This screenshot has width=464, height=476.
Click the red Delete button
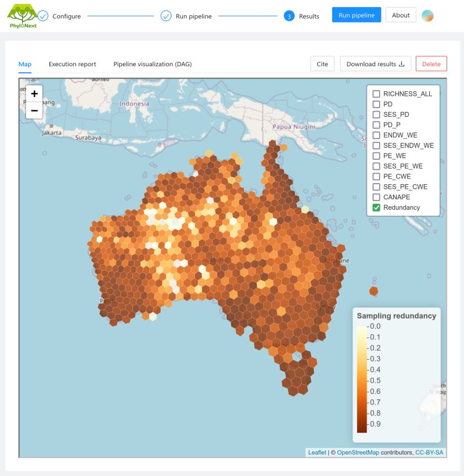(431, 64)
